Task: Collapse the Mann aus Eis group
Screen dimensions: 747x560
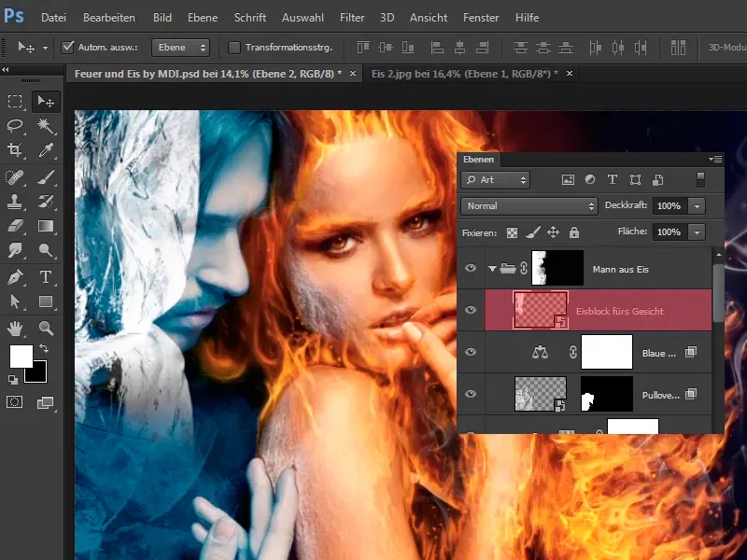Action: coord(492,269)
